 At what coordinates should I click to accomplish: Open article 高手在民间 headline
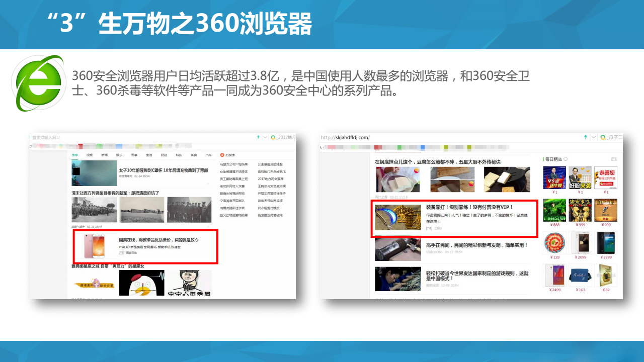476,245
